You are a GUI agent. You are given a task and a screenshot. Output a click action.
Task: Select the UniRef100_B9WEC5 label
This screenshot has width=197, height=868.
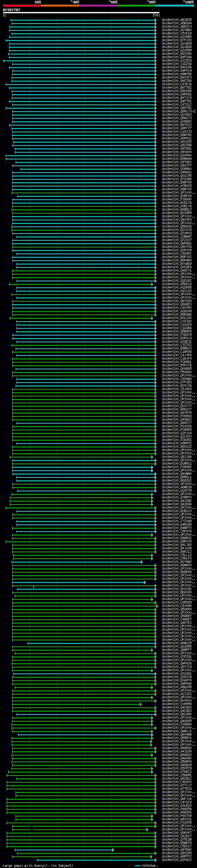[177, 843]
